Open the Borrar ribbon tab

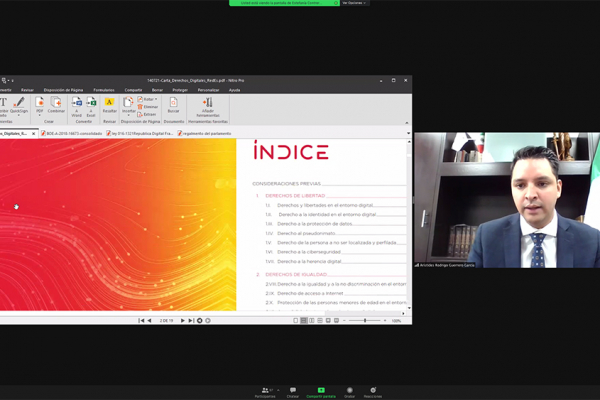157,90
